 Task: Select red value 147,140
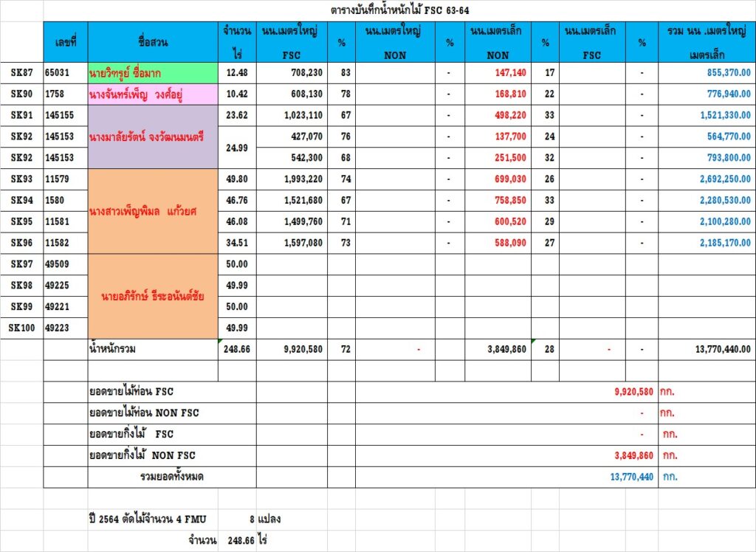498,73
